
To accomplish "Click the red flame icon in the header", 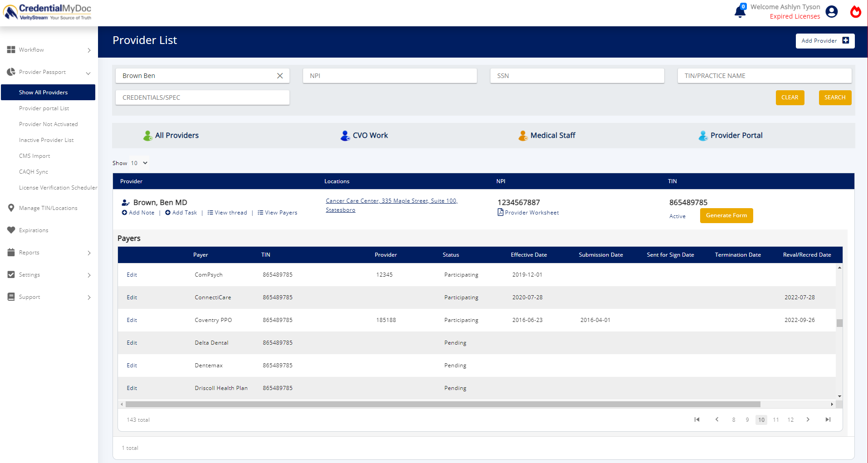I will [856, 12].
